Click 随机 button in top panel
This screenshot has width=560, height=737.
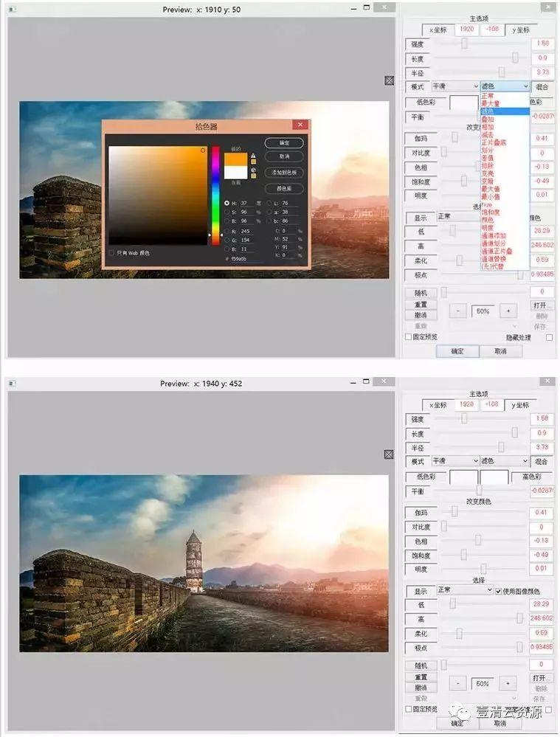pyautogui.click(x=421, y=294)
